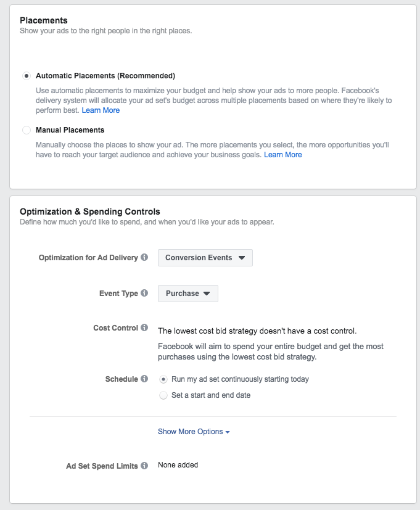Click info icon beside Ad Set Spend Limits
This screenshot has width=420, height=510.
pyautogui.click(x=144, y=466)
